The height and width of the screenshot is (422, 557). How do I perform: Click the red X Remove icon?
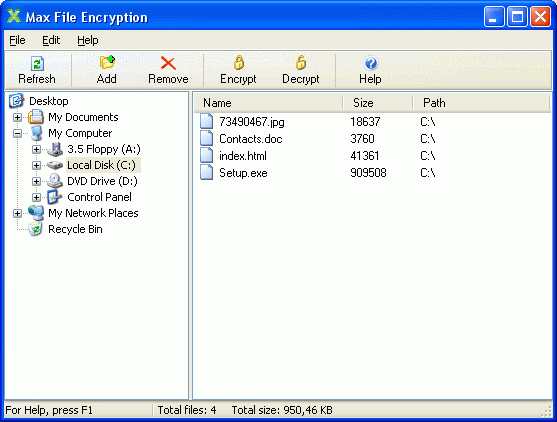point(168,63)
